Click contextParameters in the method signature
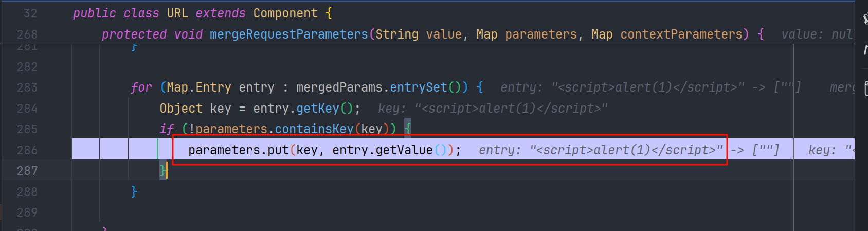This screenshot has height=231, width=868. [x=681, y=34]
